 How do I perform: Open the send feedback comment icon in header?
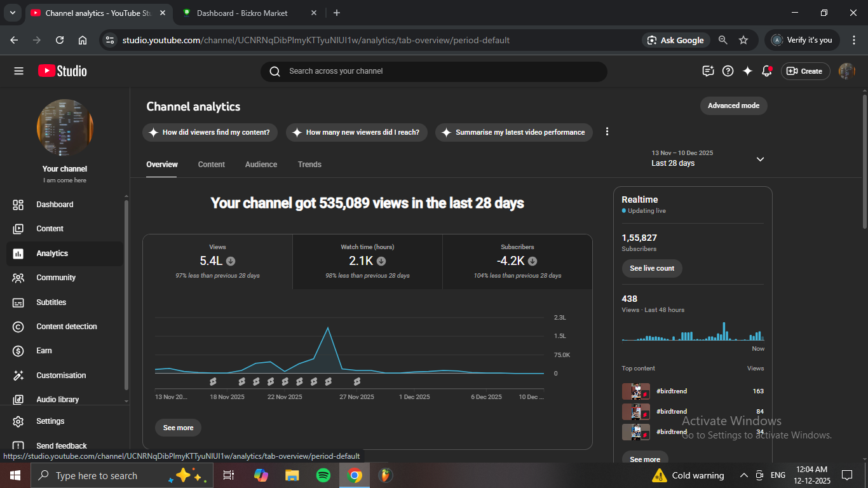coord(709,71)
